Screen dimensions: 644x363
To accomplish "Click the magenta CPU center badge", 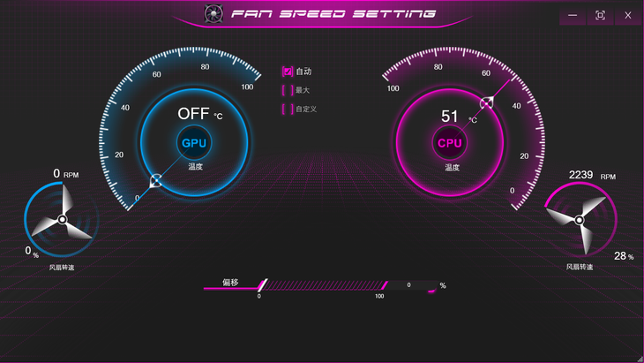I will 450,142.
